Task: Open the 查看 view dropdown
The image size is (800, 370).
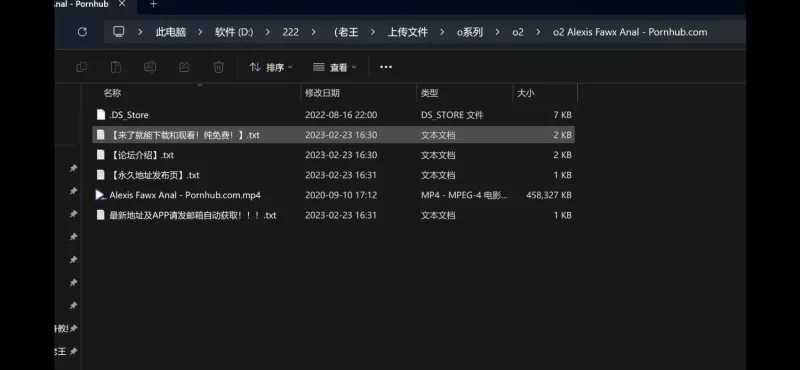Action: coord(335,67)
